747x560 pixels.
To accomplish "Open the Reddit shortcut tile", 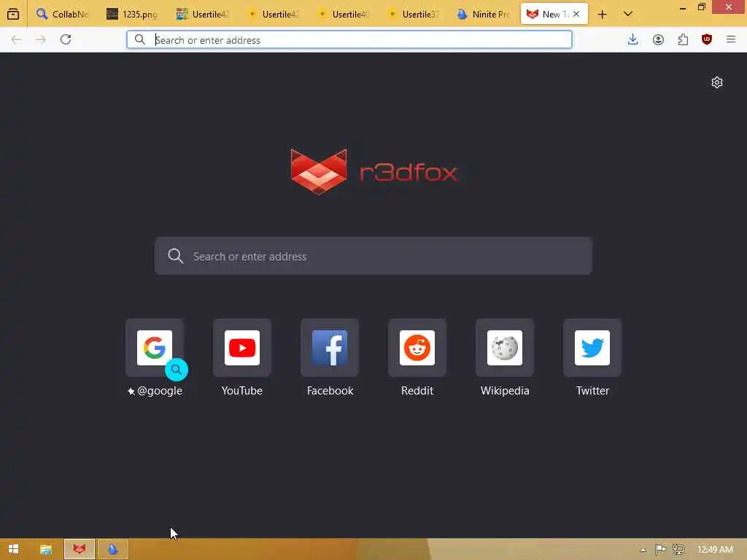I will pyautogui.click(x=417, y=348).
